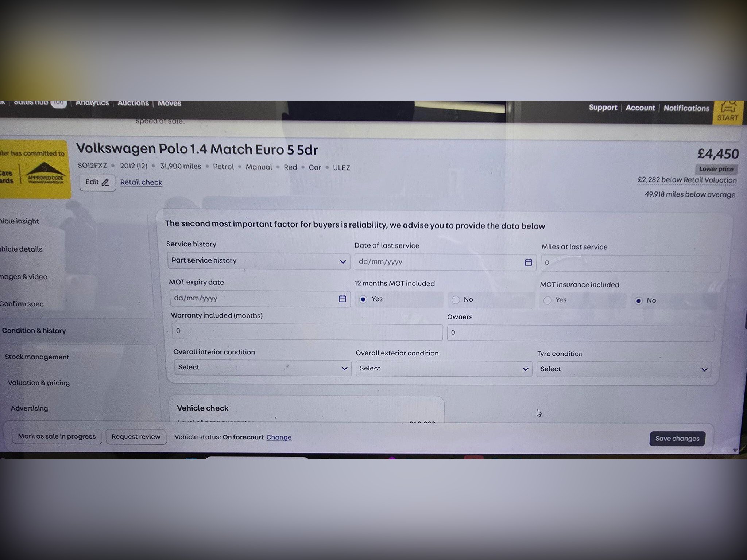Click 49,918 miles below average link
The width and height of the screenshot is (747, 560).
[690, 194]
